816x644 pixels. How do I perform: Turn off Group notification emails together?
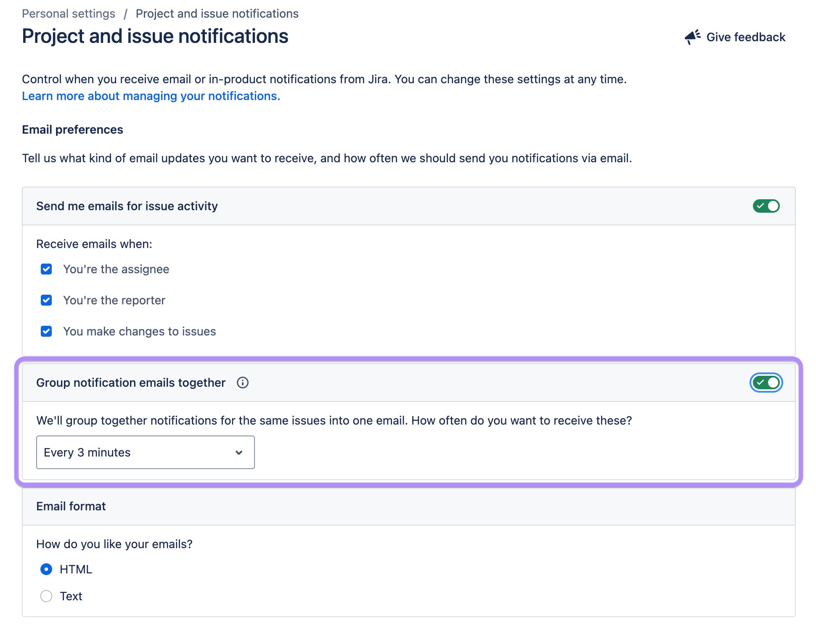766,383
